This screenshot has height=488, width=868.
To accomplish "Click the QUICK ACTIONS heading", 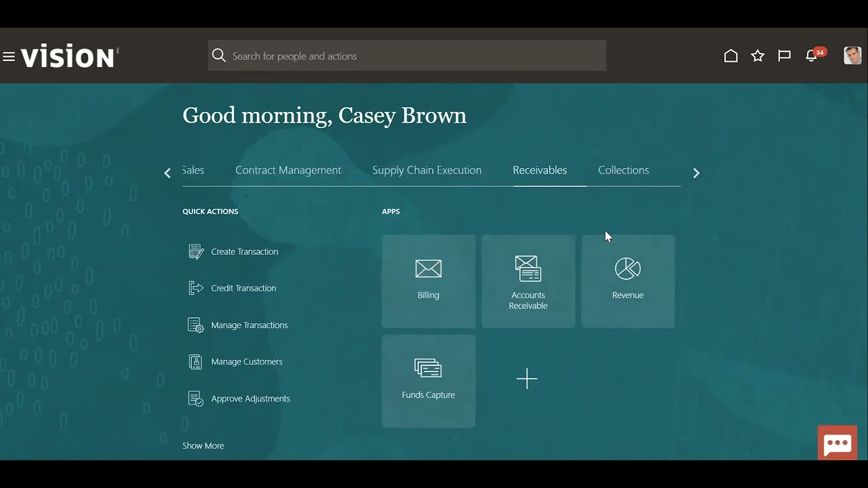I will coord(210,211).
